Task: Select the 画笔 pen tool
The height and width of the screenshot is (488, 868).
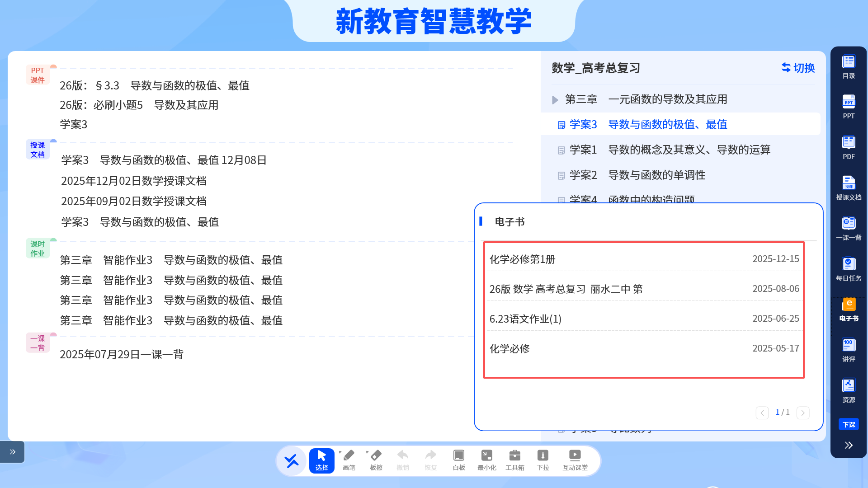Action: pyautogui.click(x=349, y=460)
